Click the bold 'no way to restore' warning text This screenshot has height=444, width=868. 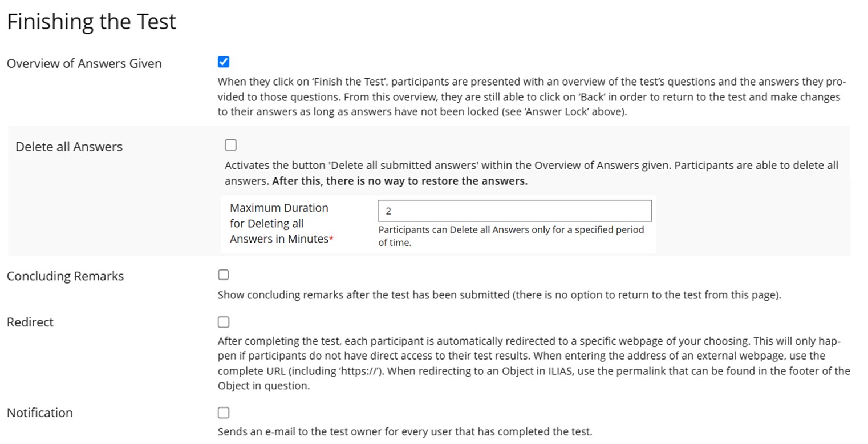tap(399, 181)
